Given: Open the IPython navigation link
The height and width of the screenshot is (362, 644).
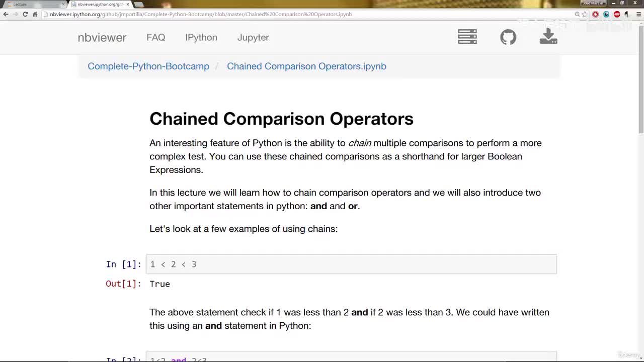Looking at the screenshot, I should 201,37.
